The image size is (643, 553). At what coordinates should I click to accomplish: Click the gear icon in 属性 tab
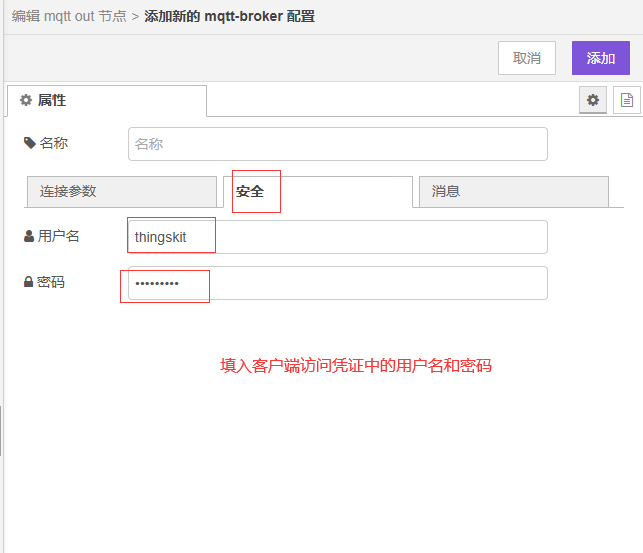pyautogui.click(x=26, y=100)
